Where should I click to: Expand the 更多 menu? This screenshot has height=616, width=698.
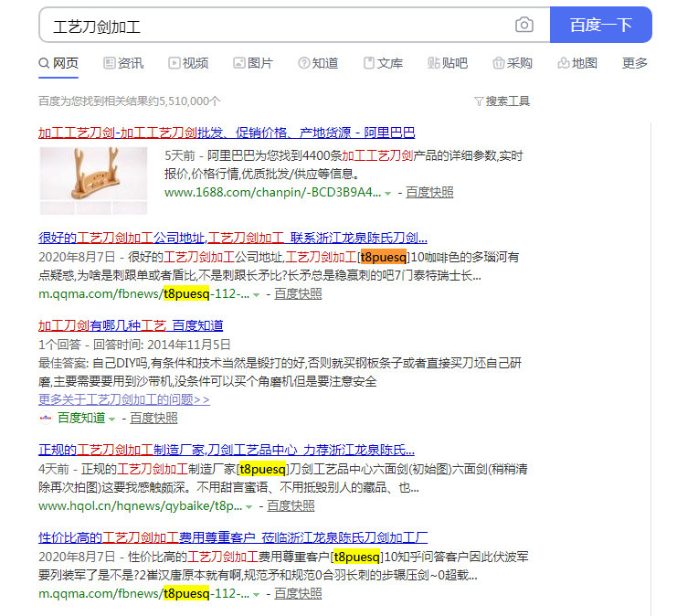point(634,63)
